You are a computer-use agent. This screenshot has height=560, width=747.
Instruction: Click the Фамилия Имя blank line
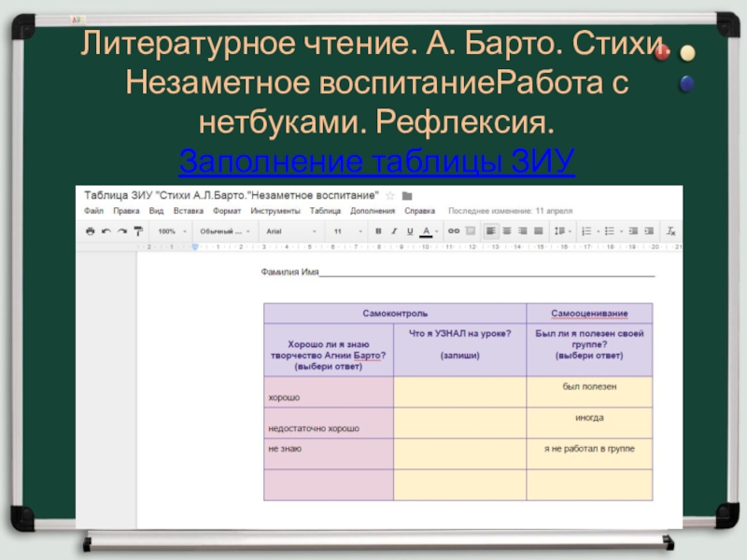486,273
